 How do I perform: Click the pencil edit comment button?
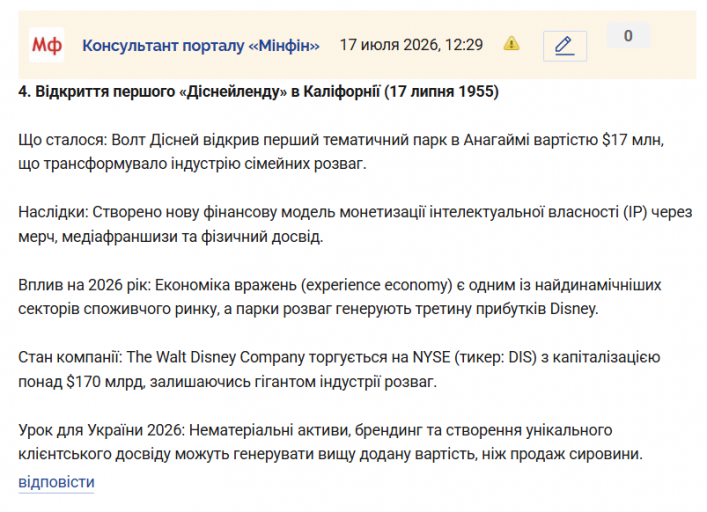click(565, 46)
